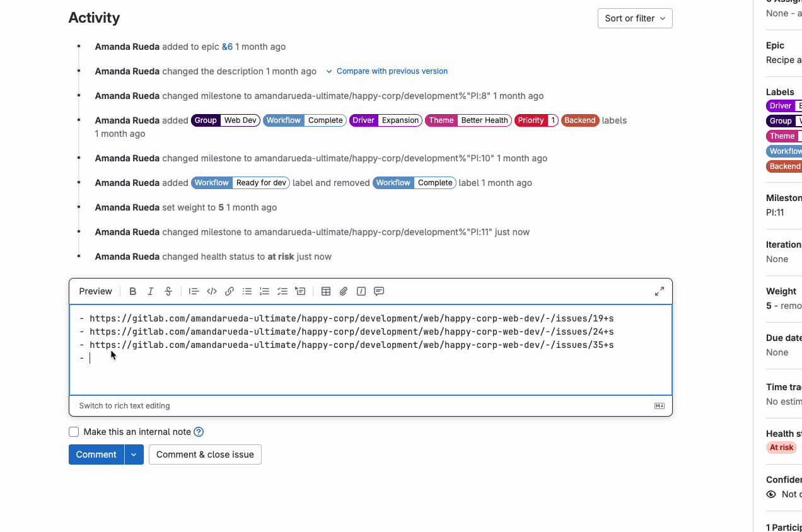Open epic link &6
This screenshot has width=802, height=532.
[227, 47]
